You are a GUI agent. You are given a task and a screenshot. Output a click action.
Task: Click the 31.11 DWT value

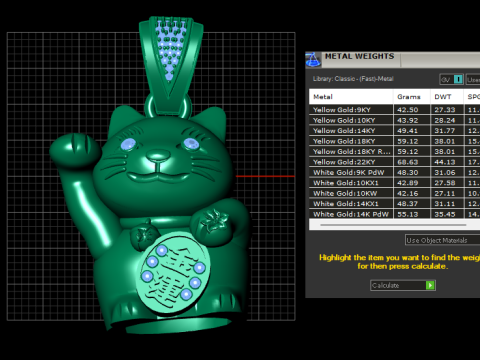coord(444,204)
